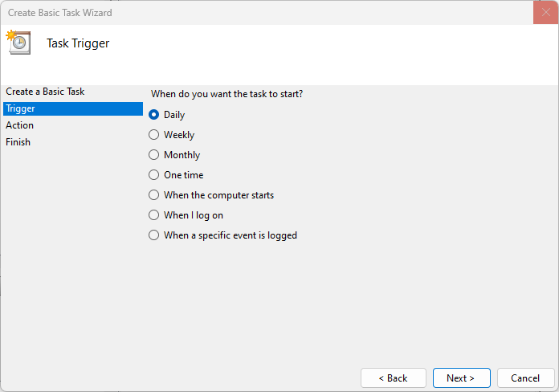The width and height of the screenshot is (559, 392).
Task: Jump to the Finish step in sidebar
Action: [x=18, y=142]
